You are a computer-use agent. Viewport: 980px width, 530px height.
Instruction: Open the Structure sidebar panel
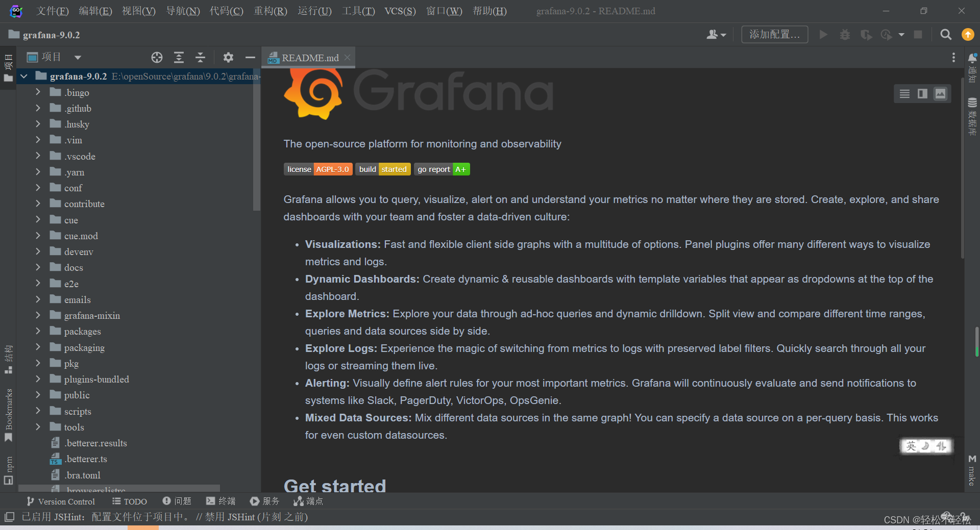coord(8,360)
